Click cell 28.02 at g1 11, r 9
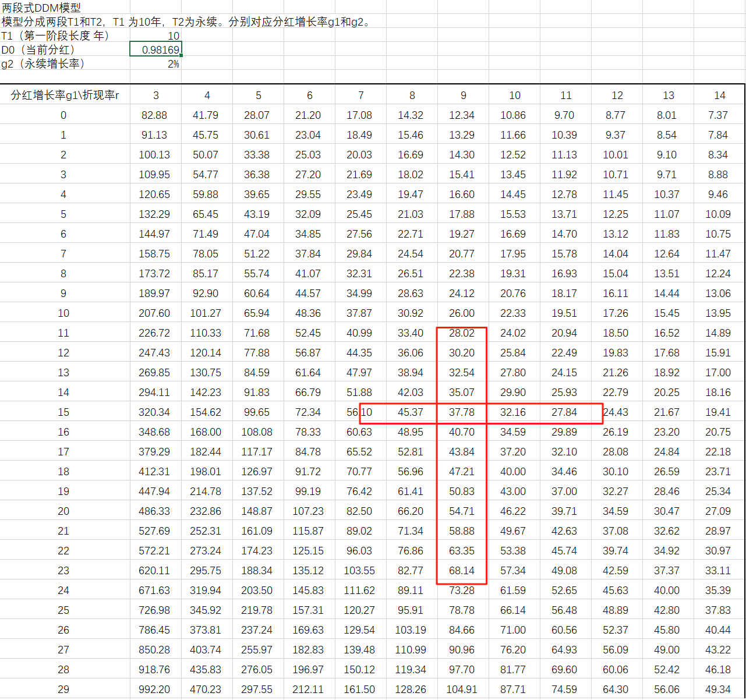The height and width of the screenshot is (700, 746). pos(464,333)
